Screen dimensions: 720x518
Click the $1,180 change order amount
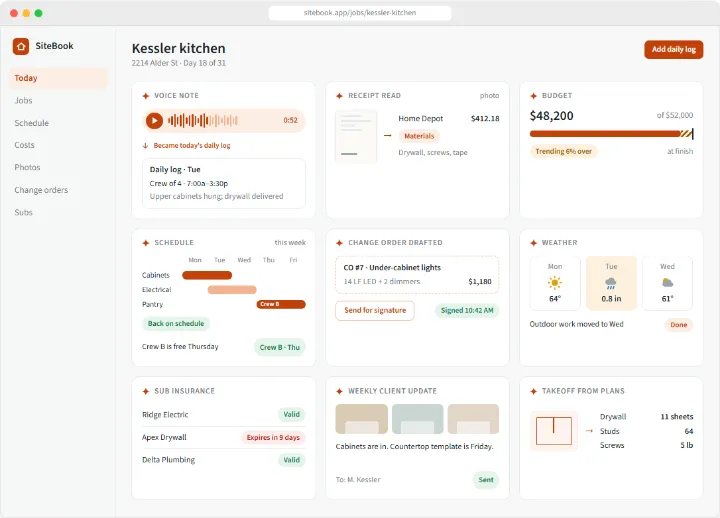pyautogui.click(x=480, y=282)
